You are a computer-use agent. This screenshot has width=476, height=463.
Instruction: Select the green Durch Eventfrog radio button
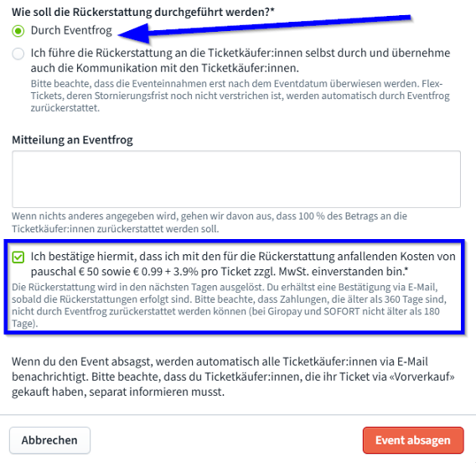(18, 31)
